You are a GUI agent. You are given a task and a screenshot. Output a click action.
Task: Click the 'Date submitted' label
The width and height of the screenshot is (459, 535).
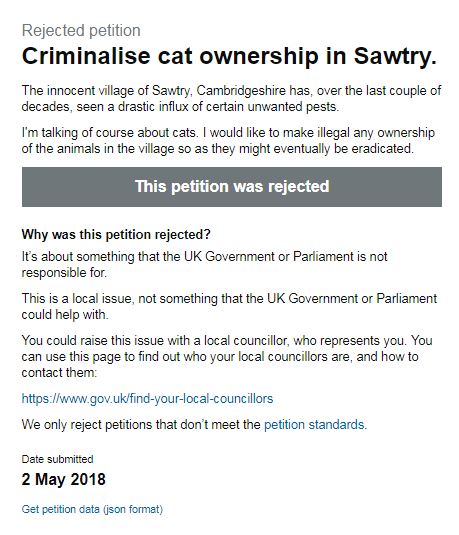(x=57, y=459)
